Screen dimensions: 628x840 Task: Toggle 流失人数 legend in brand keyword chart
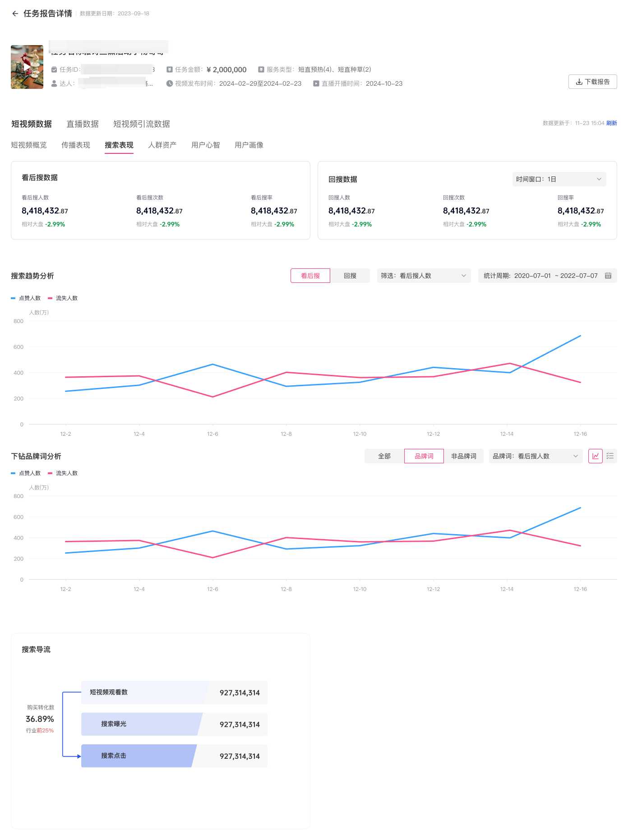[x=63, y=473]
